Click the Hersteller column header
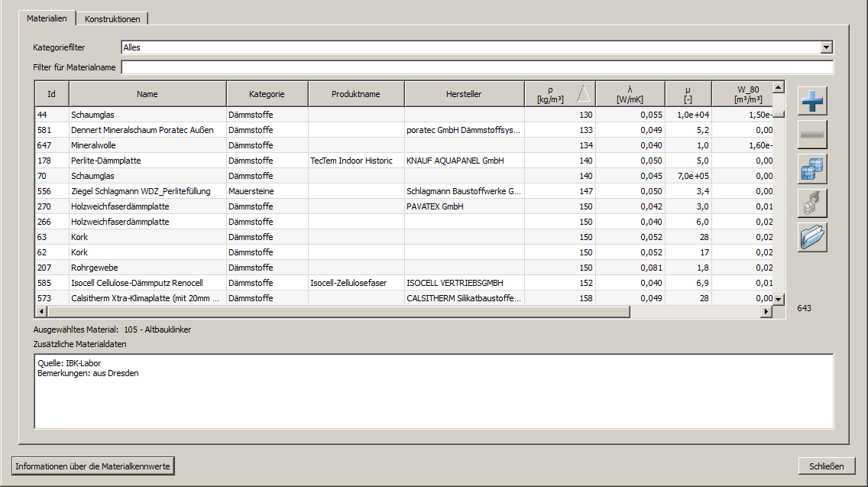 (464, 93)
